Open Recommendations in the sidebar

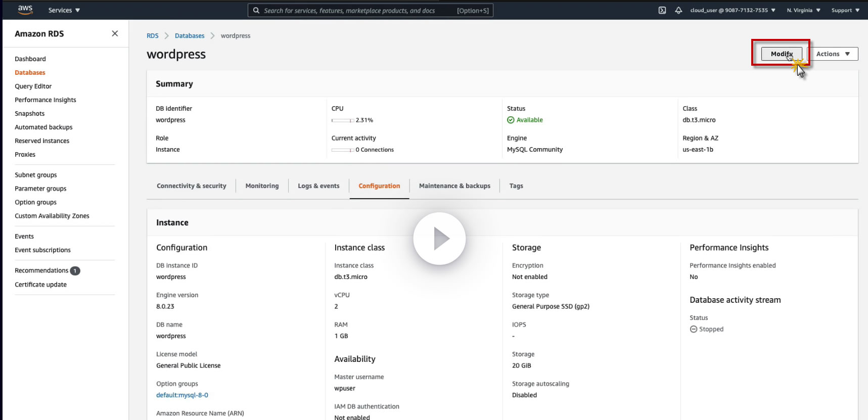[x=41, y=270]
